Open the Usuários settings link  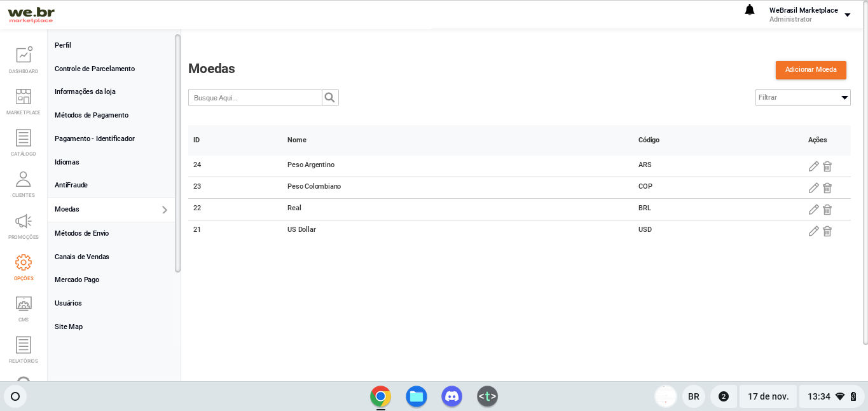click(68, 303)
